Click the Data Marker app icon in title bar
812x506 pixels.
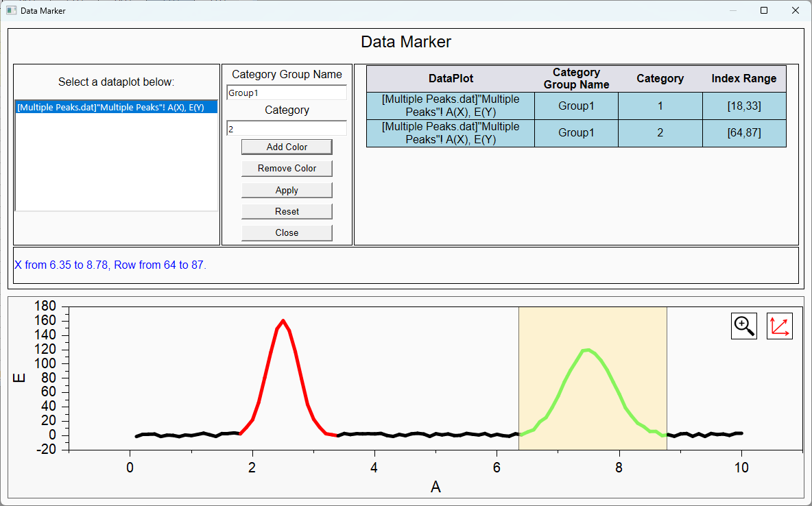(x=11, y=10)
